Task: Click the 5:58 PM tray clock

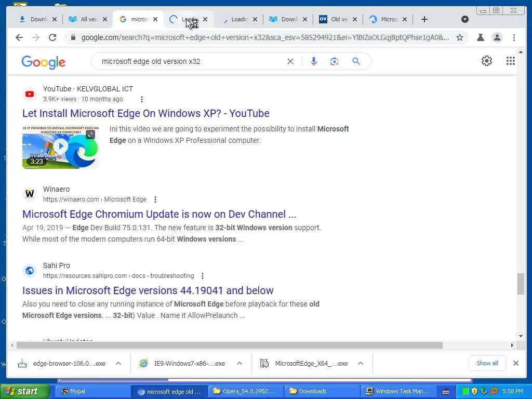Action: click(513, 391)
